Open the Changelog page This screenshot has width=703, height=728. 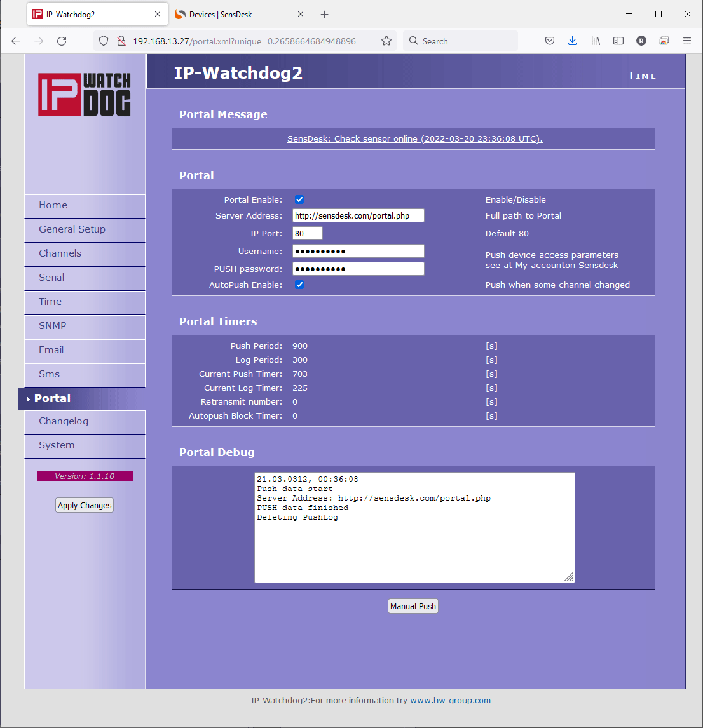[x=85, y=421]
